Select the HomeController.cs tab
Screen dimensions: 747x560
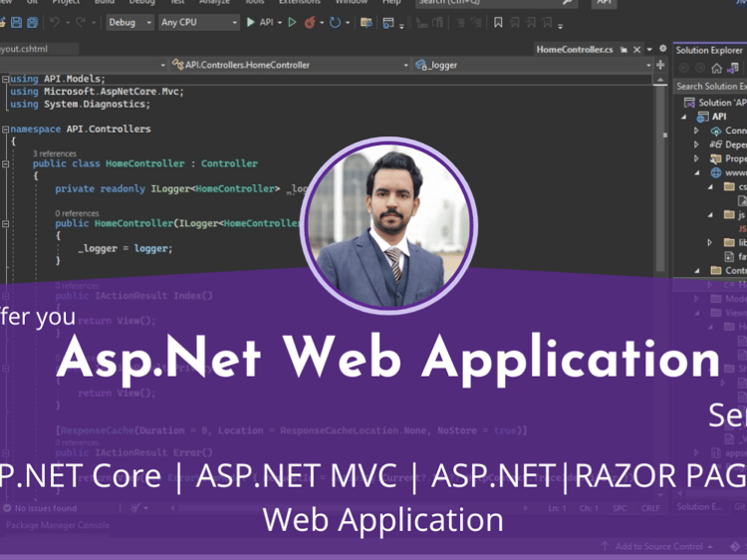tap(575, 50)
